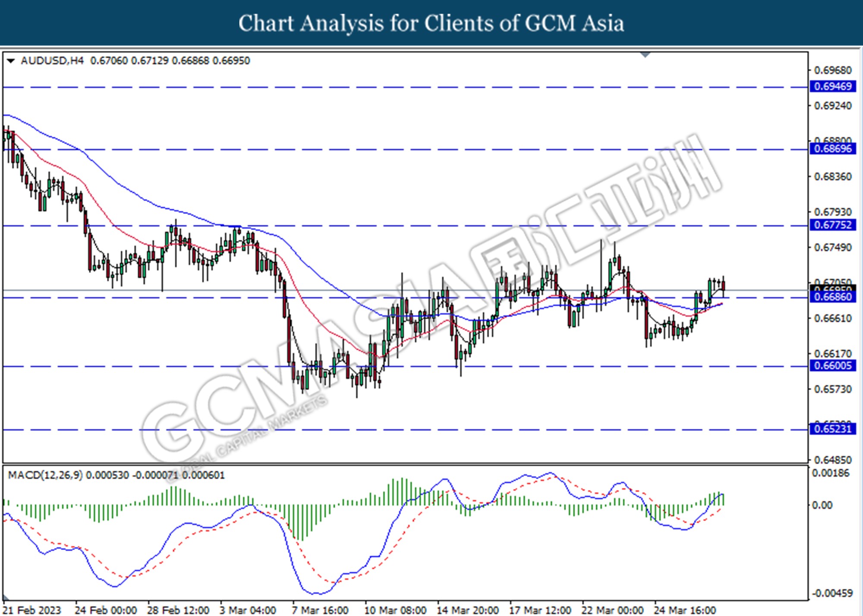
Task: Click the 0.67490 price scale value
Action: pos(833,248)
